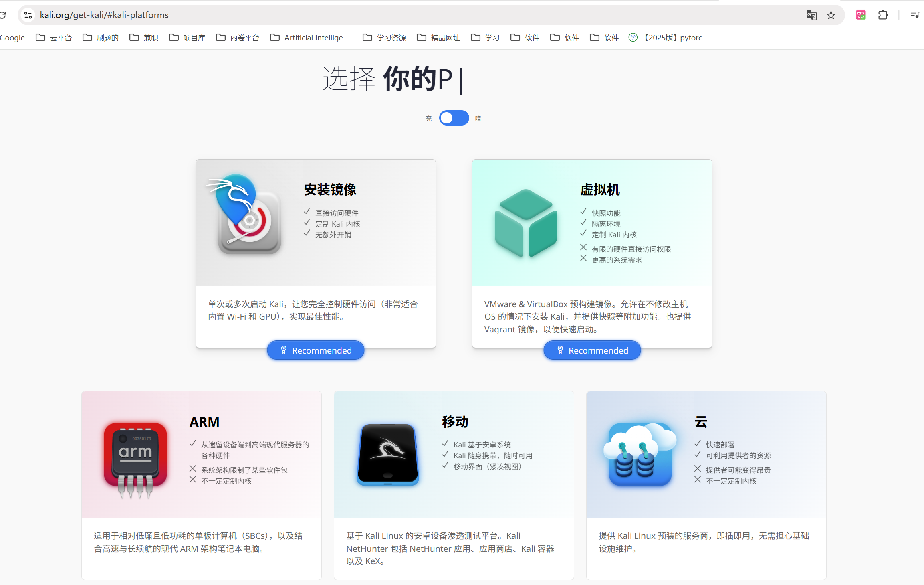924x585 pixels.
Task: Click 系统架构限制了某些软件包 text
Action: [x=244, y=470]
